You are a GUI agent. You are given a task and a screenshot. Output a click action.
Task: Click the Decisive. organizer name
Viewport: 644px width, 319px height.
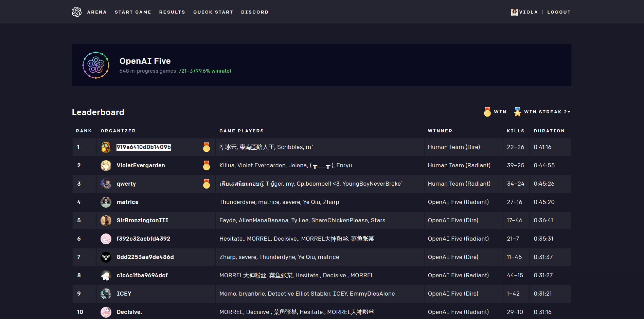point(129,312)
